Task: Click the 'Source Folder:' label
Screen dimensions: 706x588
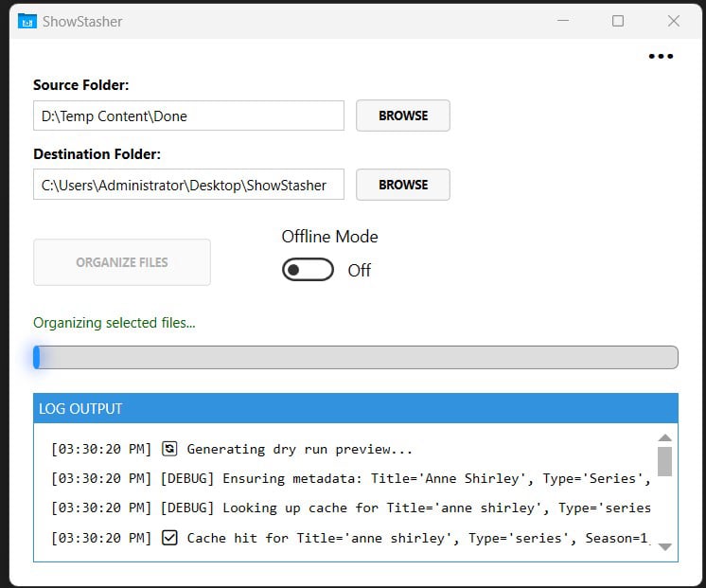Action: point(81,85)
